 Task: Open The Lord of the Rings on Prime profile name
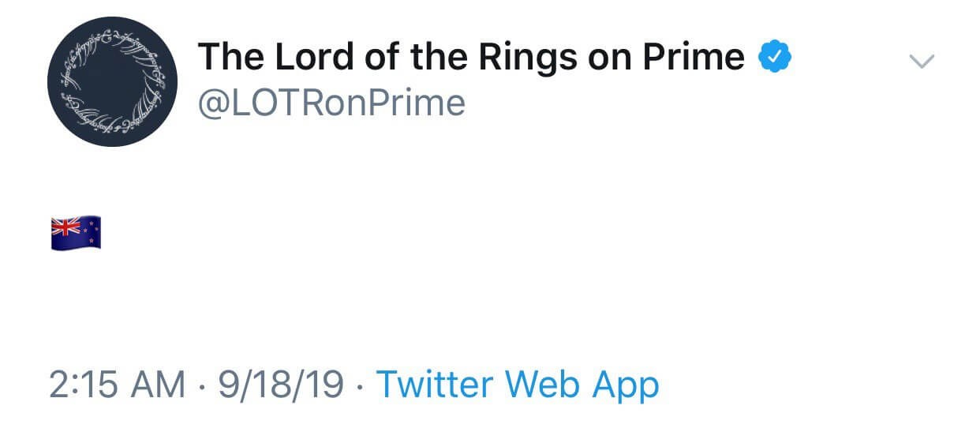click(x=470, y=57)
